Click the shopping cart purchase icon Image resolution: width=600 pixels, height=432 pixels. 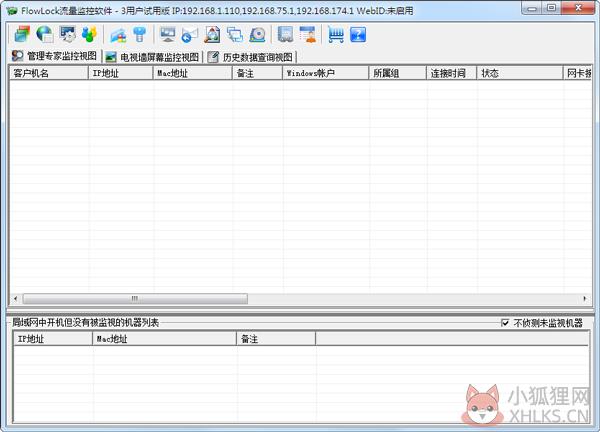(336, 34)
